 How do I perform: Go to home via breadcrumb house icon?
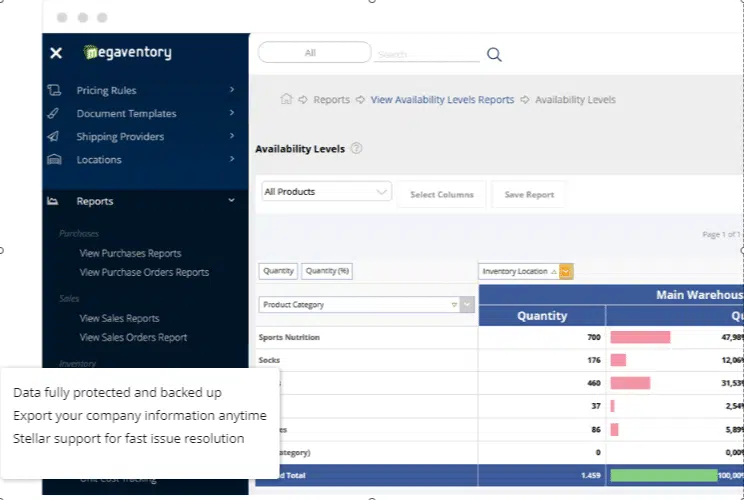[286, 99]
